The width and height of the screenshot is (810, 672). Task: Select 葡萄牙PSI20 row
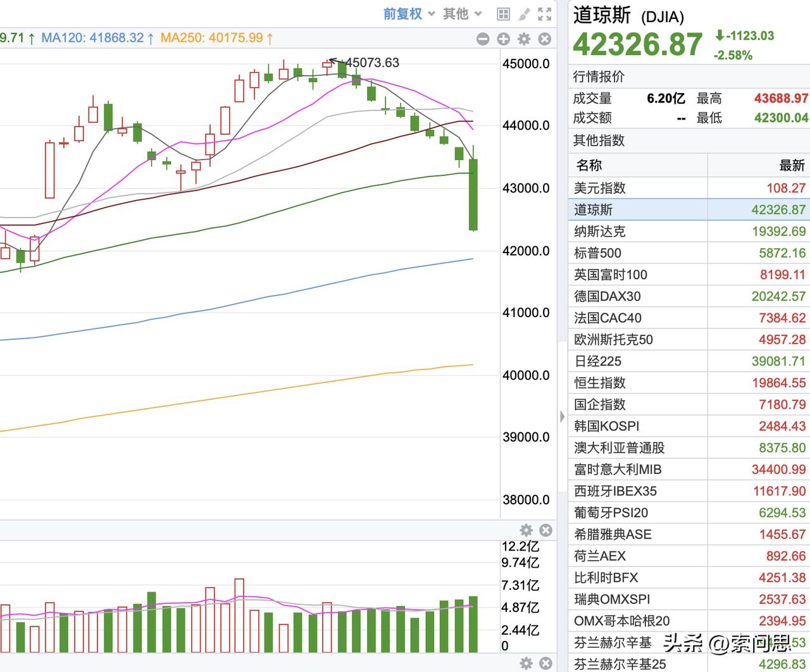[x=689, y=512]
